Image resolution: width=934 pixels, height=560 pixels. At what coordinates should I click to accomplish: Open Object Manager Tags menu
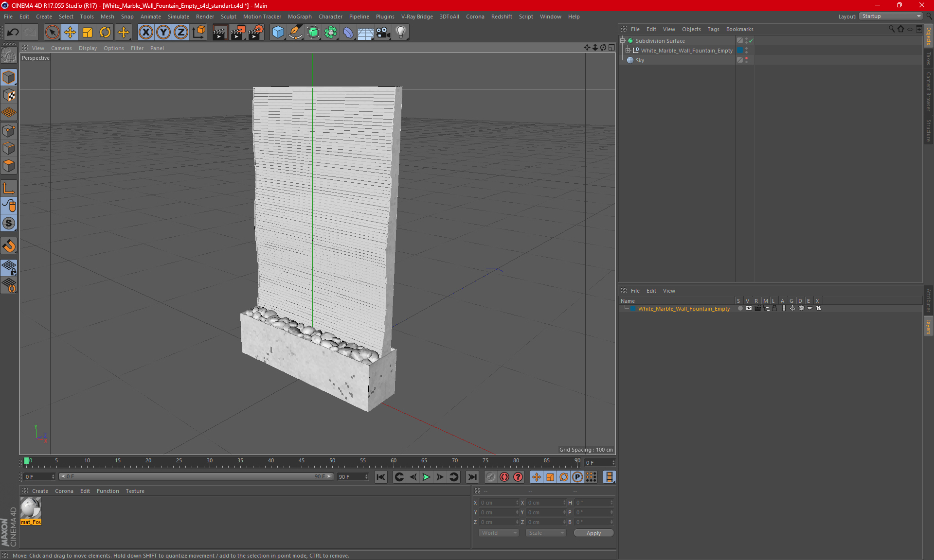pyautogui.click(x=713, y=29)
